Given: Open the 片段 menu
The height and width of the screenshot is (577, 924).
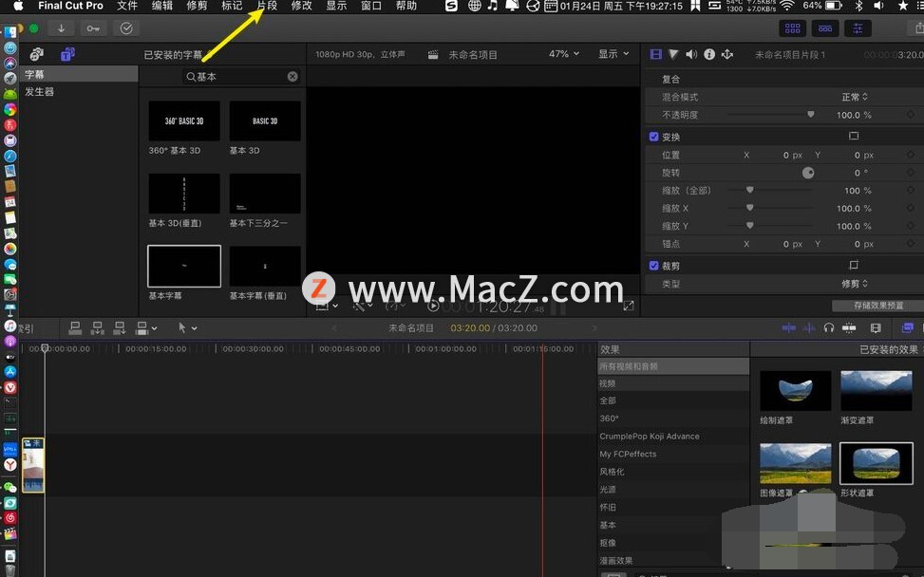Looking at the screenshot, I should coord(267,6).
